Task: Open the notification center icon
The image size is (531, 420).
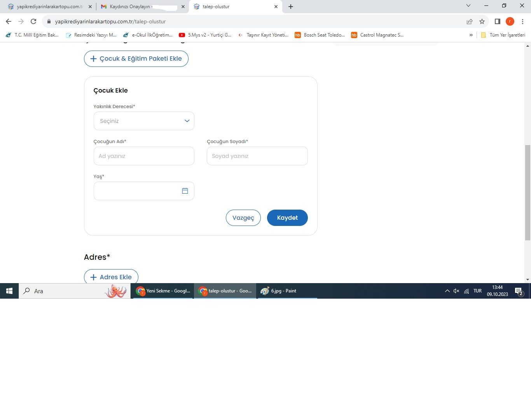Action: click(519, 291)
